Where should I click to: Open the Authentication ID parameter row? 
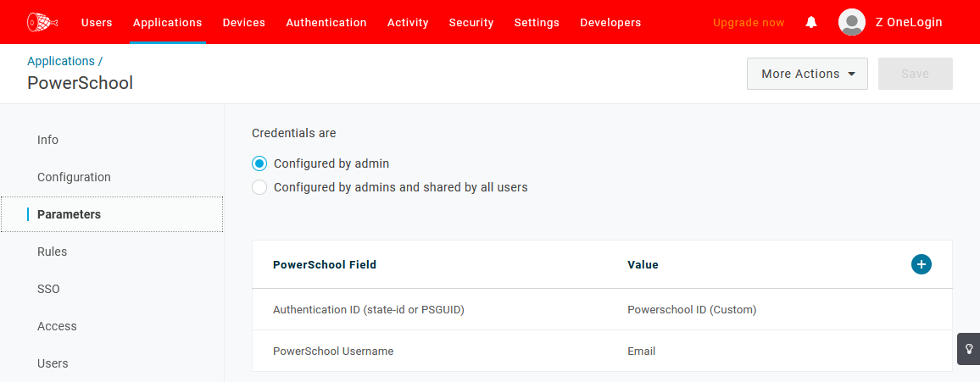point(369,310)
